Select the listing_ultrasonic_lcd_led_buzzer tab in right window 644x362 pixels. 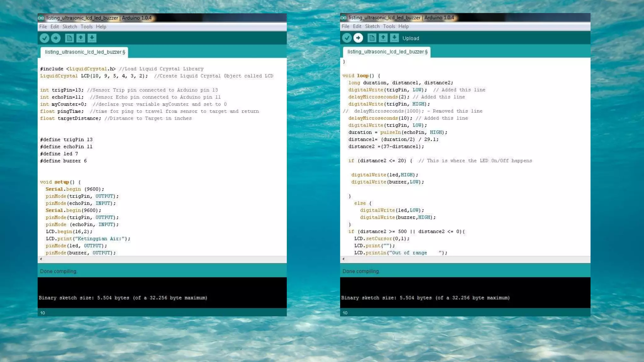click(387, 52)
